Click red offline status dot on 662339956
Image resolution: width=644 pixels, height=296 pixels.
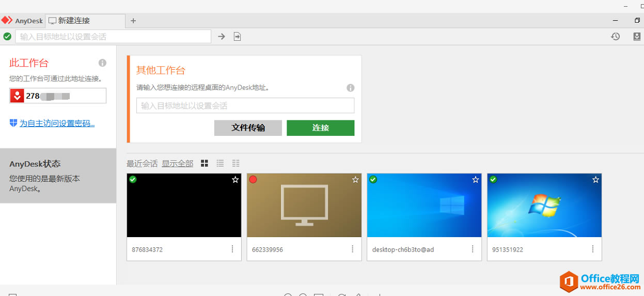tap(253, 179)
